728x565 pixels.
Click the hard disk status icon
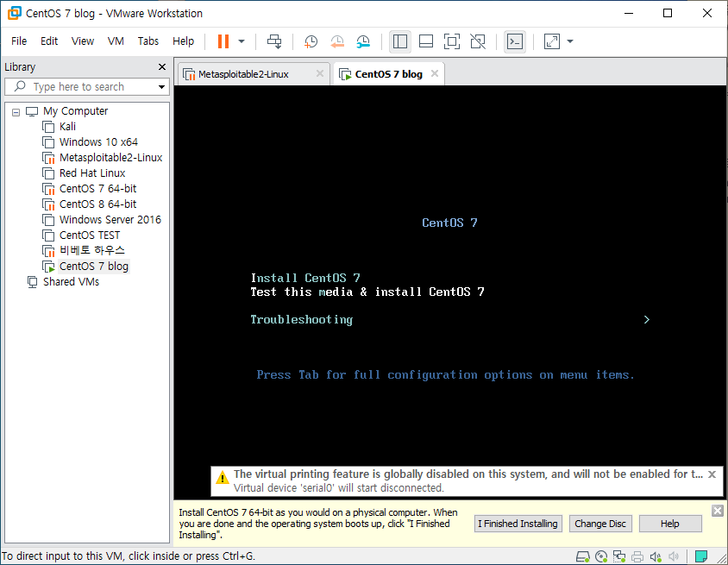point(583,556)
